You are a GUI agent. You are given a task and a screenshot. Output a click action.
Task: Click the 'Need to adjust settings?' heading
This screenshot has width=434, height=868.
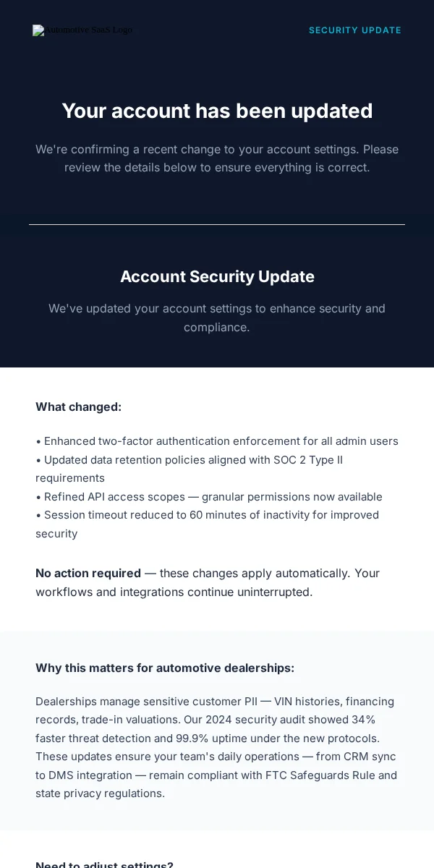pyautogui.click(x=104, y=864)
